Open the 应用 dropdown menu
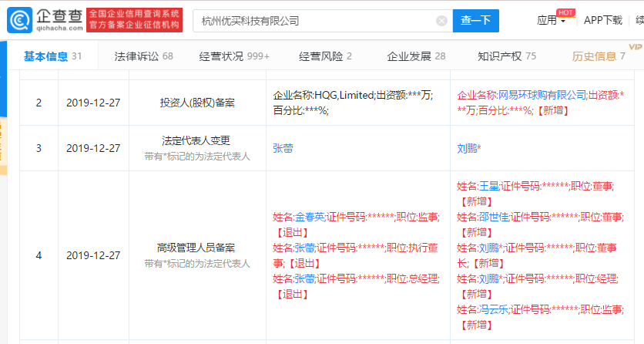 point(551,20)
